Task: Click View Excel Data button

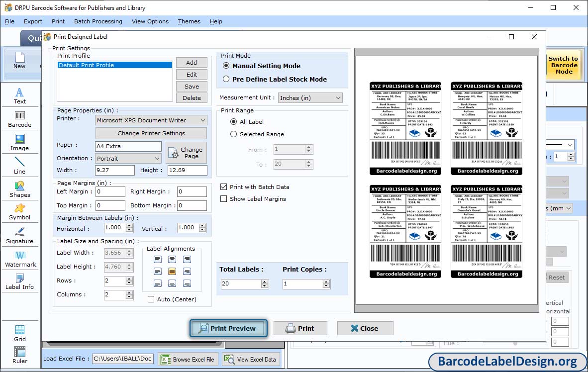Action: (250, 359)
